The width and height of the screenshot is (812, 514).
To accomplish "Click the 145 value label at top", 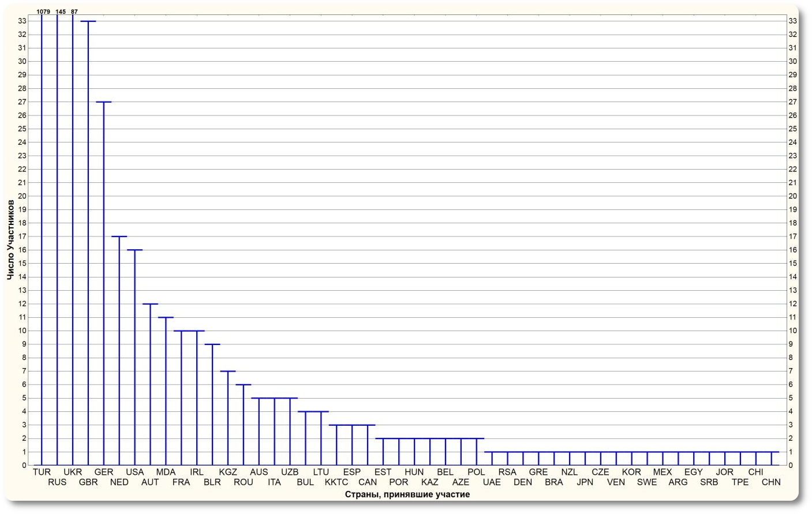I will pos(61,12).
